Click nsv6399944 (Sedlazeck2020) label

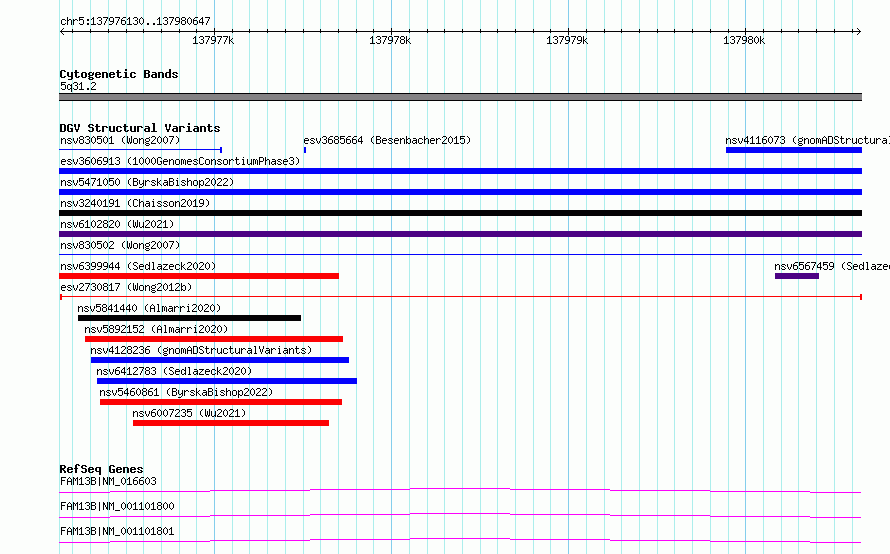tap(138, 266)
